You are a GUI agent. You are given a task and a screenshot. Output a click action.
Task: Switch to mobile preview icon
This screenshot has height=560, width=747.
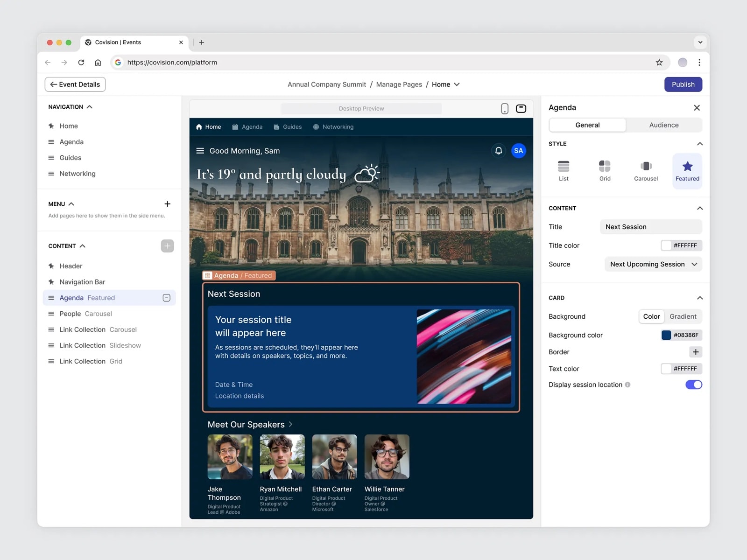[x=505, y=109]
